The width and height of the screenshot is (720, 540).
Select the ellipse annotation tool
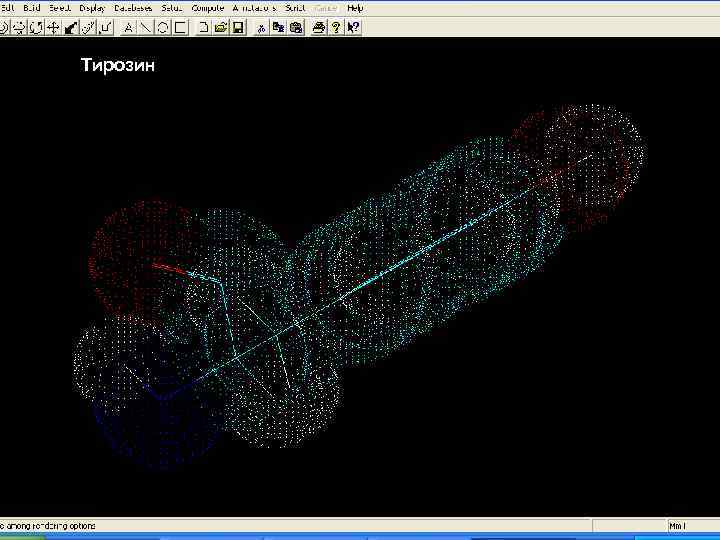(x=163, y=28)
